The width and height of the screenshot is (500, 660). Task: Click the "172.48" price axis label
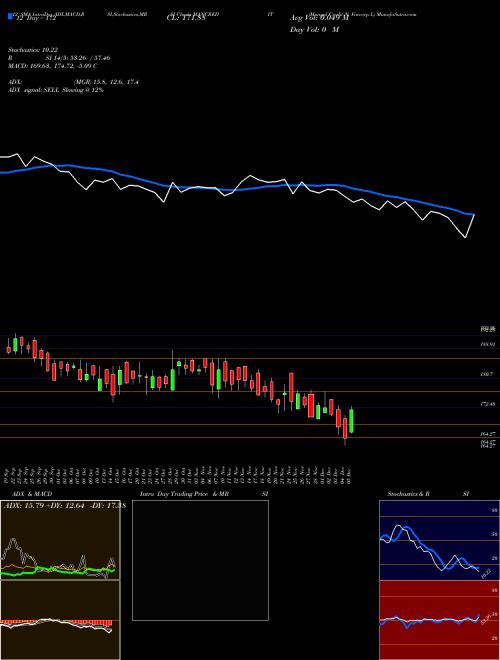[x=487, y=404]
